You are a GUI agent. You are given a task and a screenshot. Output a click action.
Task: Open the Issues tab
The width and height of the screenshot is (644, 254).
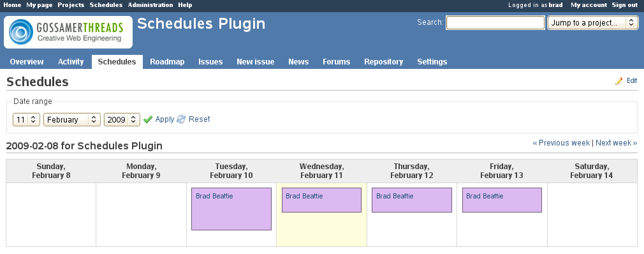(x=210, y=62)
